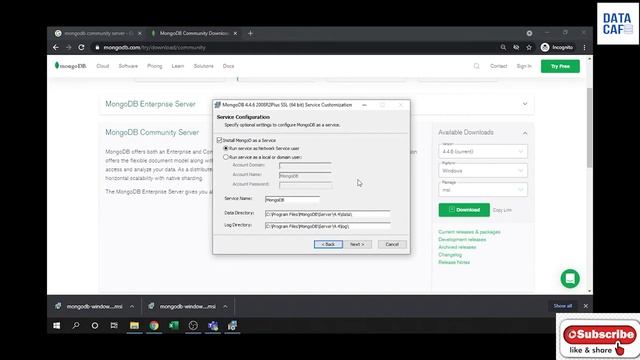Open the Version dropdown showing 4.4.6
640x360 pixels.
tap(483, 151)
